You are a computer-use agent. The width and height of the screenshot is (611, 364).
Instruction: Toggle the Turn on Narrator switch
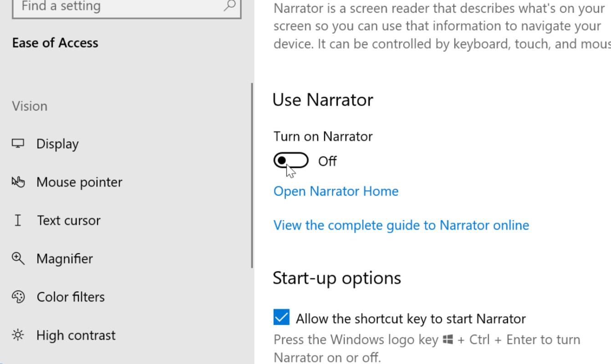(291, 161)
